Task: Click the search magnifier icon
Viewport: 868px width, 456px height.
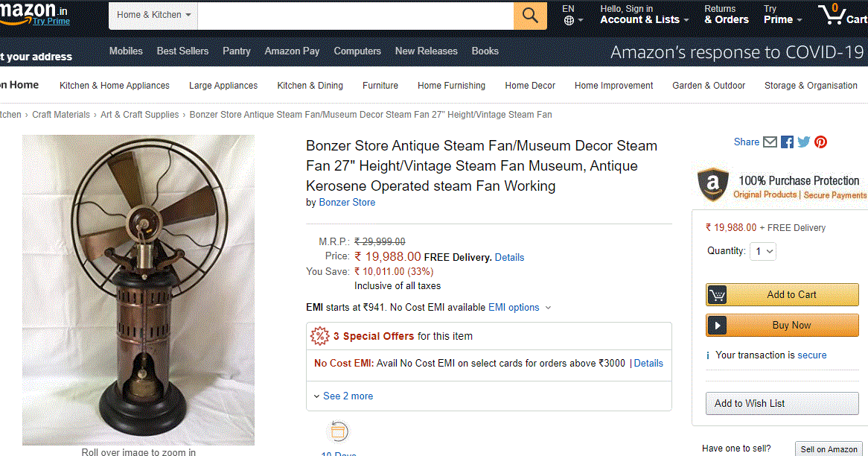Action: [x=529, y=15]
